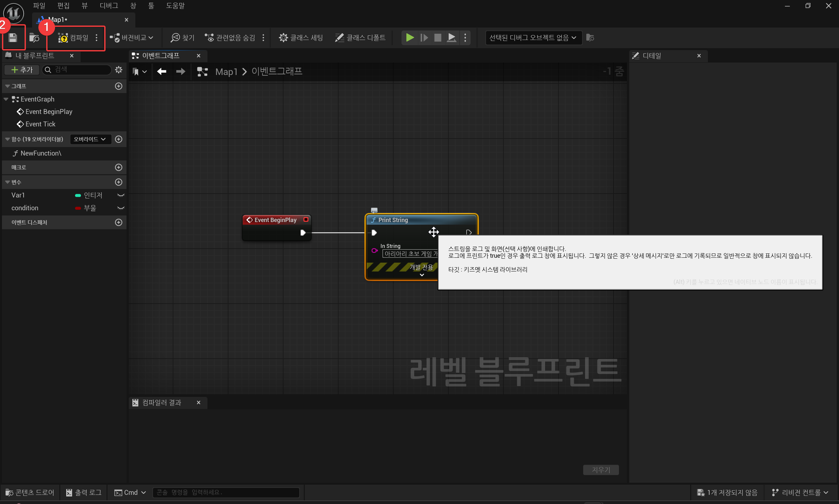Screen dimensions: 839x504
Task: Collapse the EventGraph tree item
Action: (6, 99)
